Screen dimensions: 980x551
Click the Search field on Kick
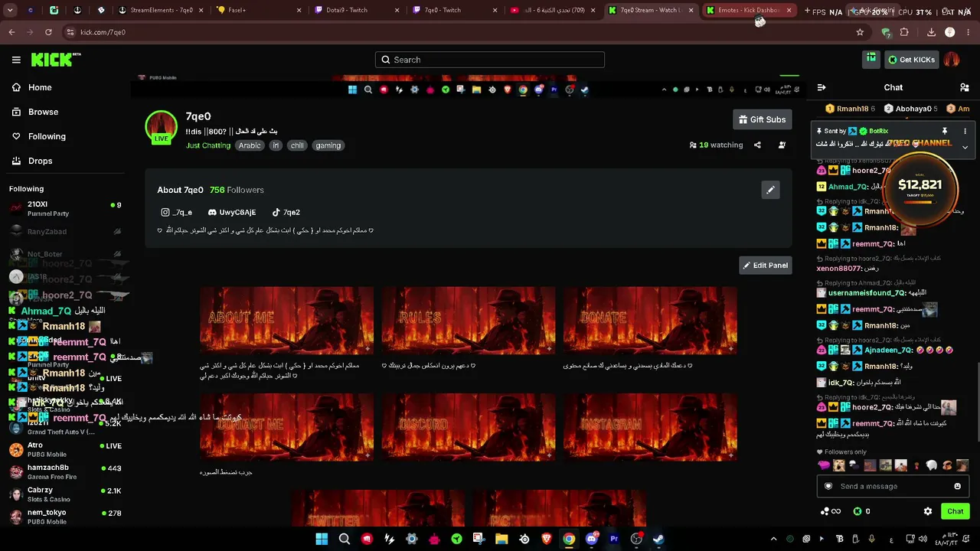[x=490, y=60]
